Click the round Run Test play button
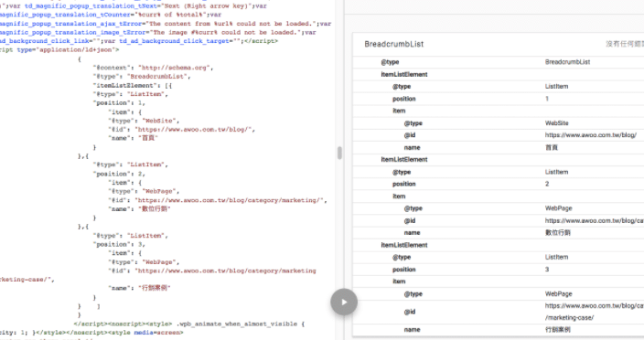This screenshot has width=644, height=340. (x=344, y=302)
